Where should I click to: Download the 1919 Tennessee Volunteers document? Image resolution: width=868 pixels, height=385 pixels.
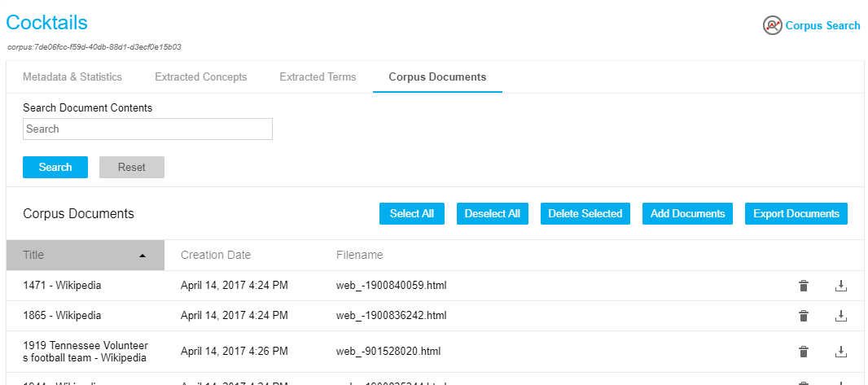coord(841,352)
